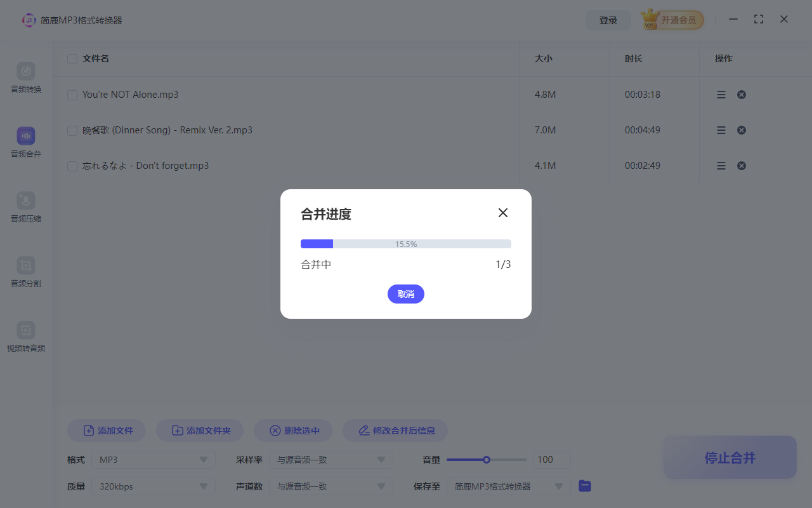Close the 合并进度 dialog with the X
This screenshot has width=812, height=508.
tap(503, 213)
